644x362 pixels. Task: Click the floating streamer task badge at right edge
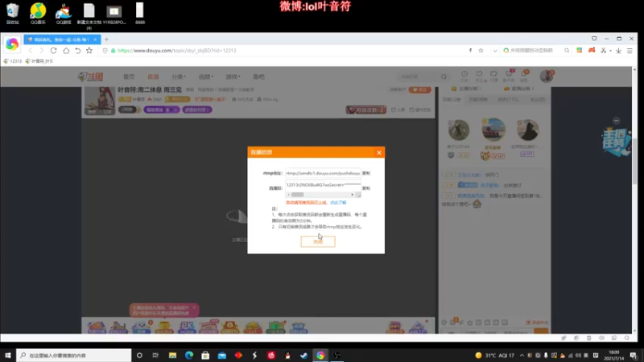click(x=616, y=141)
